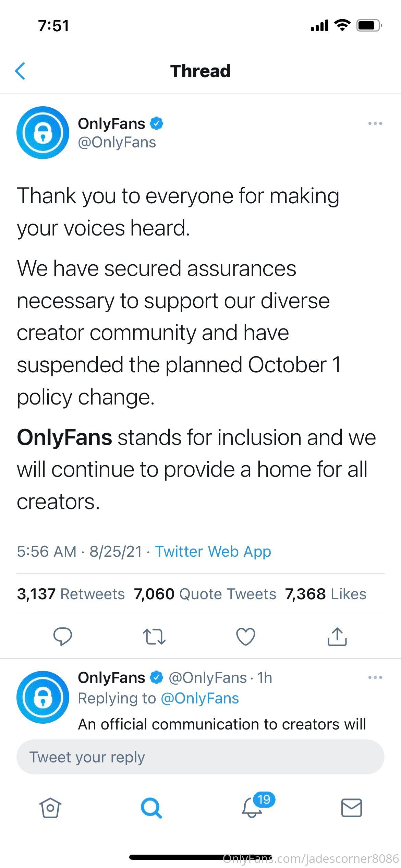The width and height of the screenshot is (401, 868).
Task: Retweet using the retweet arrows icon
Action: coord(154,637)
